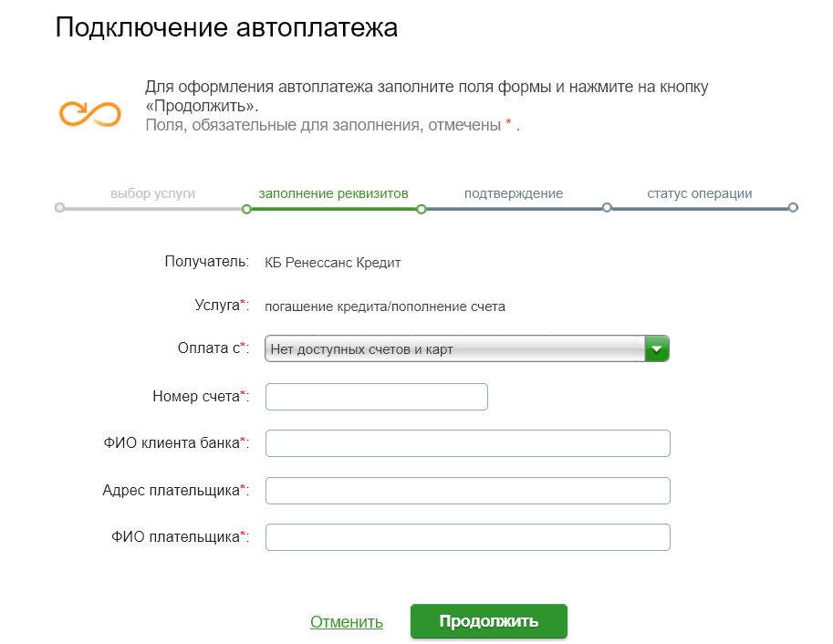Click marker between 'подтверждение' and 'статус операции'

point(607,208)
